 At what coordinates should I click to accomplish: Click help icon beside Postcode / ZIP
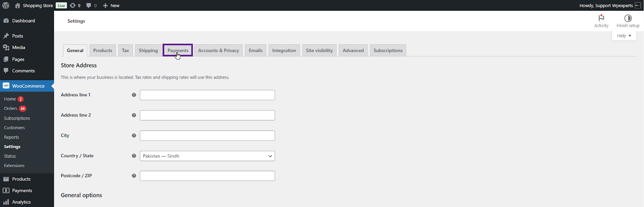click(134, 176)
